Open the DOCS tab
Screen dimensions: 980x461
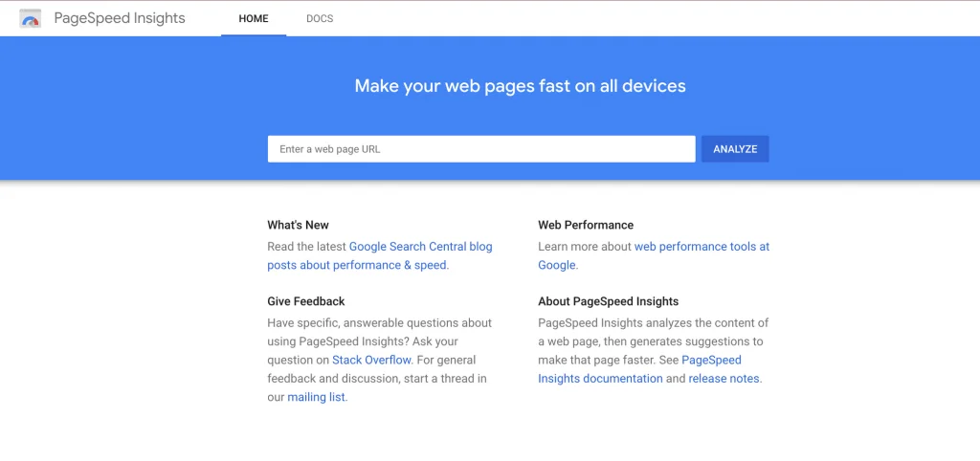(x=320, y=19)
